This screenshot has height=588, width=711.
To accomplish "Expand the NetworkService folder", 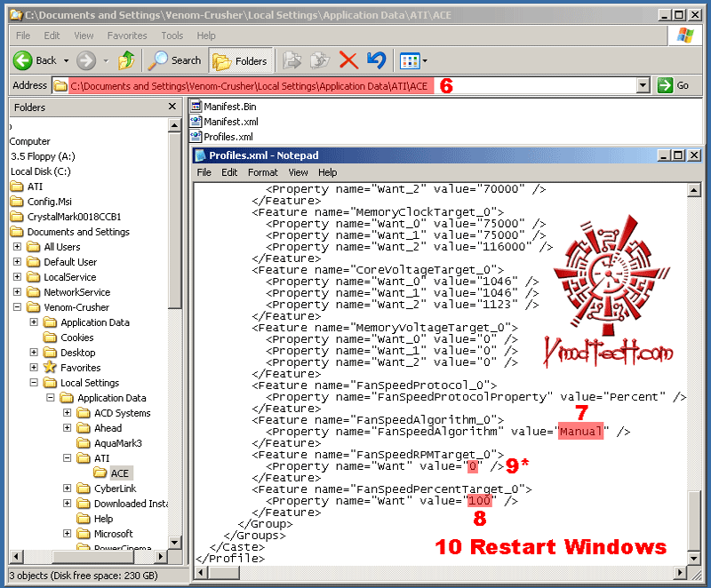I will coord(17,291).
